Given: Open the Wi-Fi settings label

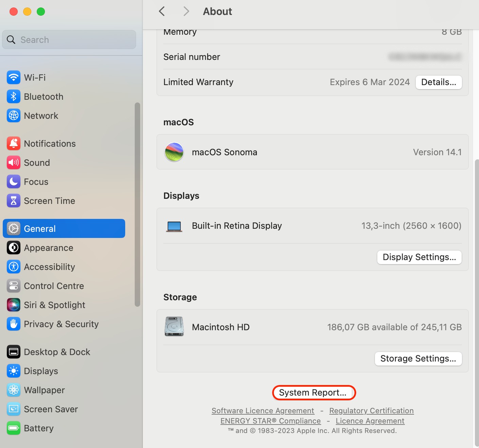Looking at the screenshot, I should click(x=35, y=78).
